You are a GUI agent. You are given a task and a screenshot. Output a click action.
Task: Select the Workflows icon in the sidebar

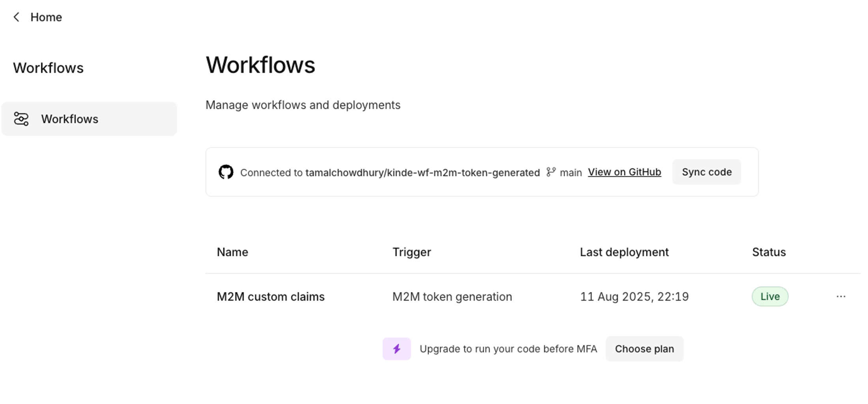[x=22, y=119]
